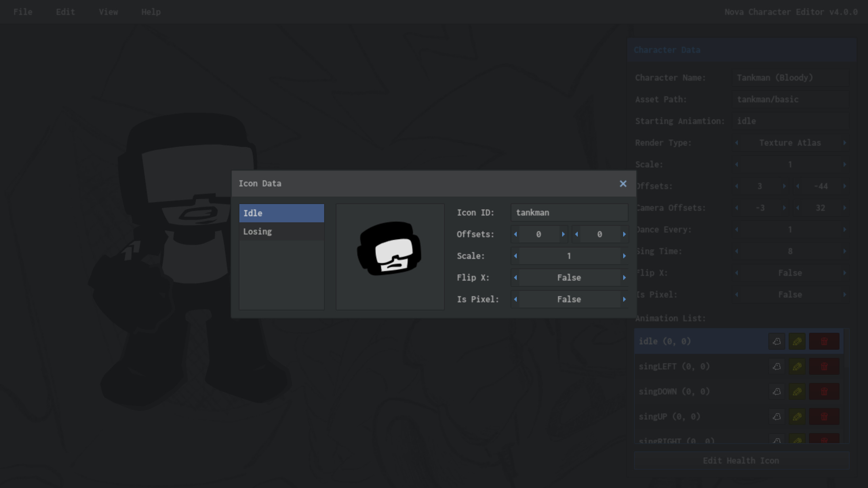
Task: Click the pencil icon on singLEFT row
Action: coord(797,366)
